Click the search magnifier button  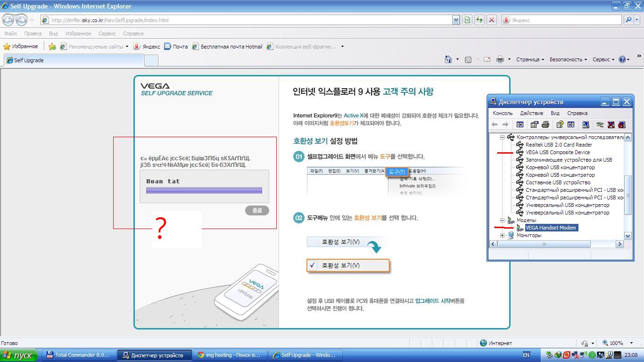(x=628, y=20)
